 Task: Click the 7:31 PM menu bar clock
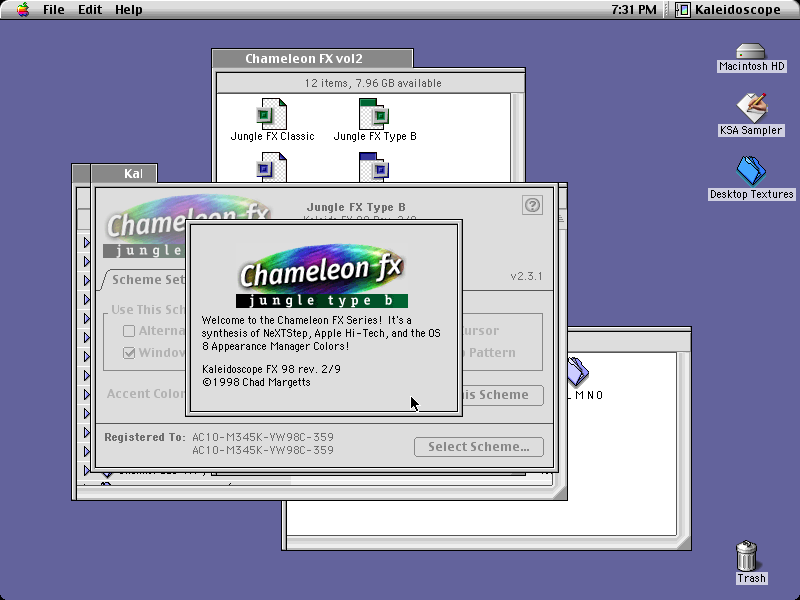coord(634,10)
